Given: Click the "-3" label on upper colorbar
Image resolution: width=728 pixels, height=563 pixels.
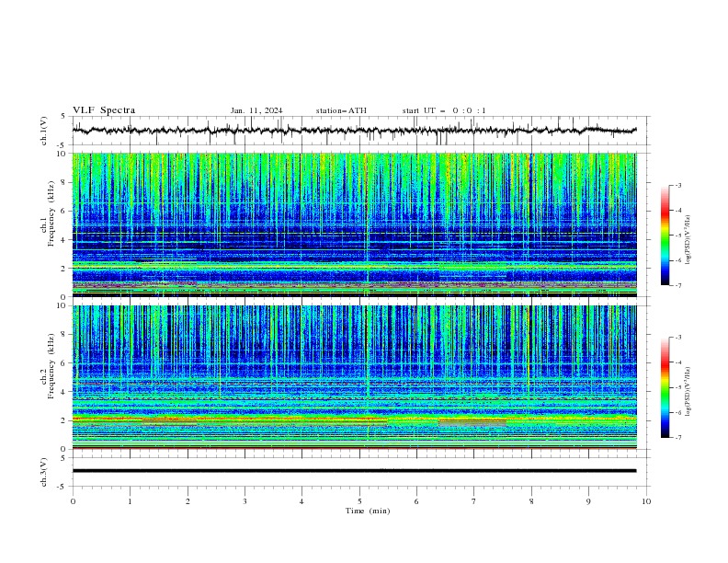Looking at the screenshot, I should (x=677, y=185).
